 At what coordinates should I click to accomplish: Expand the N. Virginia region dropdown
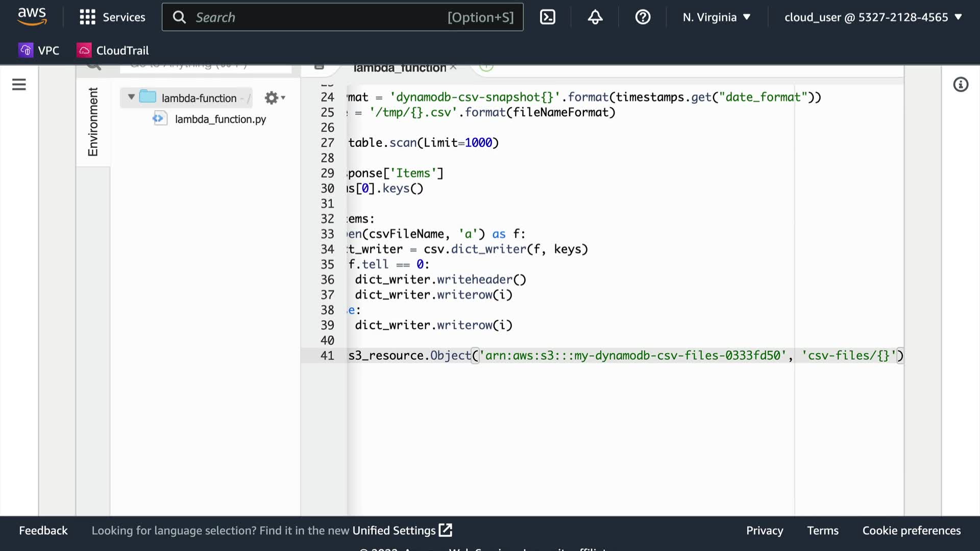point(717,17)
